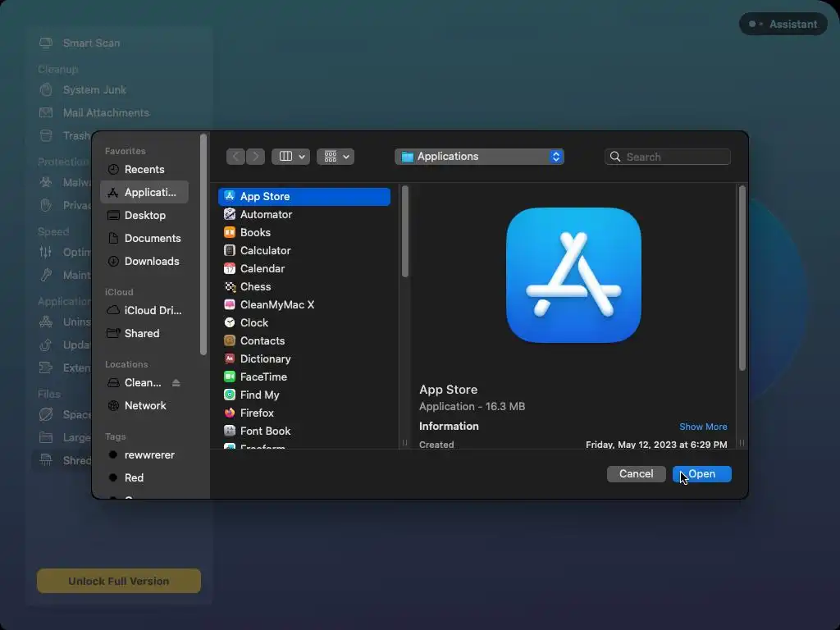The image size is (840, 630).
Task: Click the Mail Attachments icon in CleanMyMac
Action: coord(46,112)
